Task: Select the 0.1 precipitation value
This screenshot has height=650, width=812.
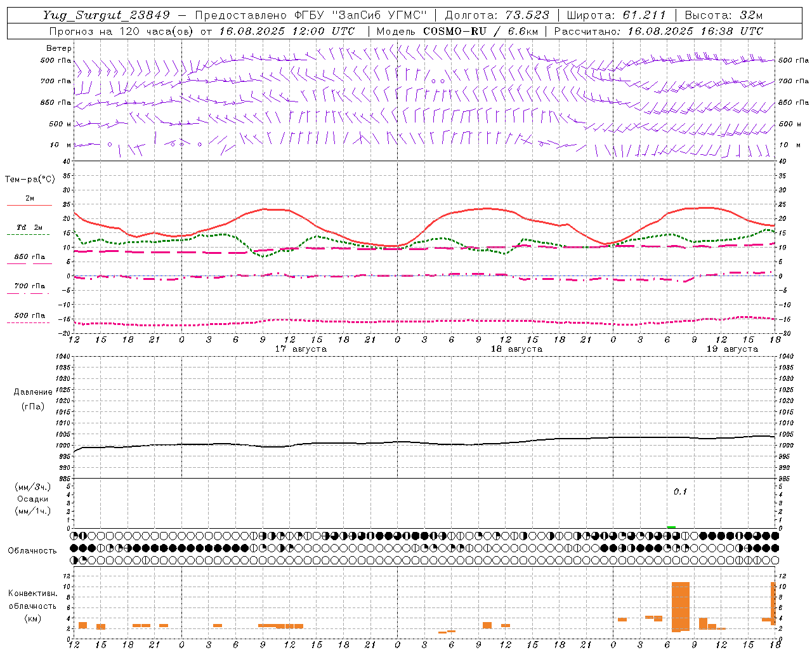Action: [x=680, y=492]
